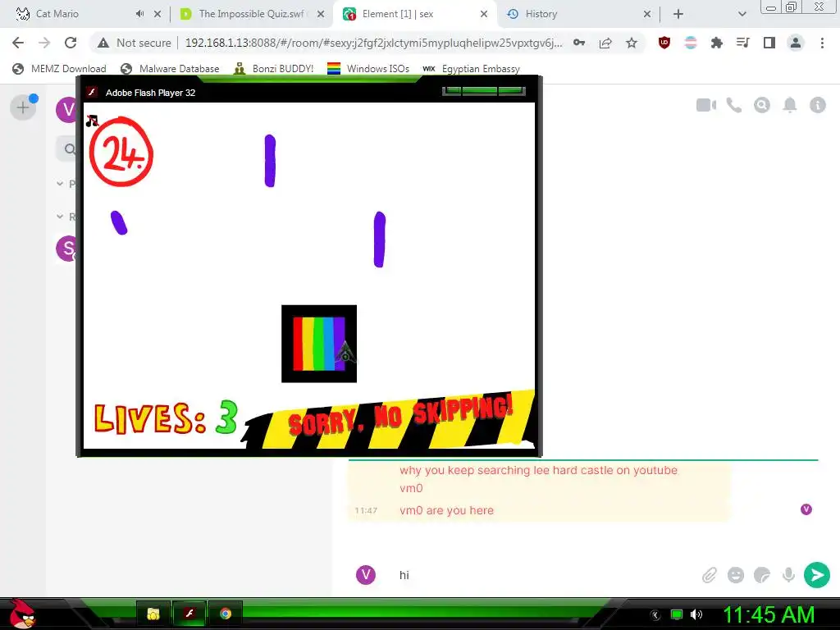Viewport: 840px width, 630px height.
Task: Mute the Cat Mario tab audio
Action: [139, 14]
